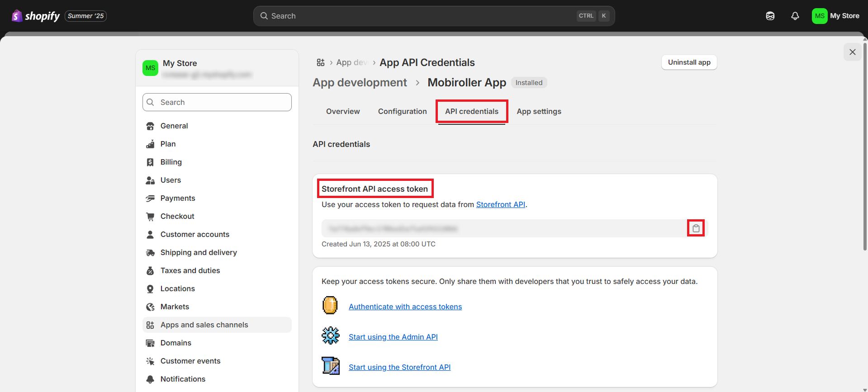Click the Payments card icon
Screen dimensions: 868x392
click(150, 198)
